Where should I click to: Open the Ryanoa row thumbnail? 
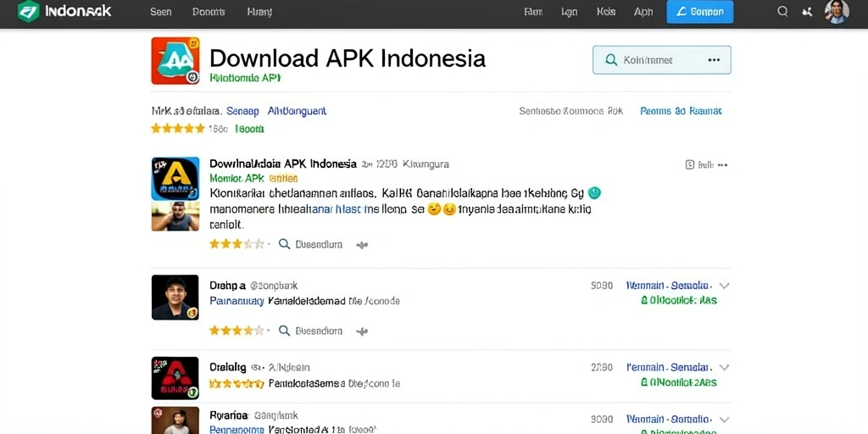pyautogui.click(x=175, y=420)
